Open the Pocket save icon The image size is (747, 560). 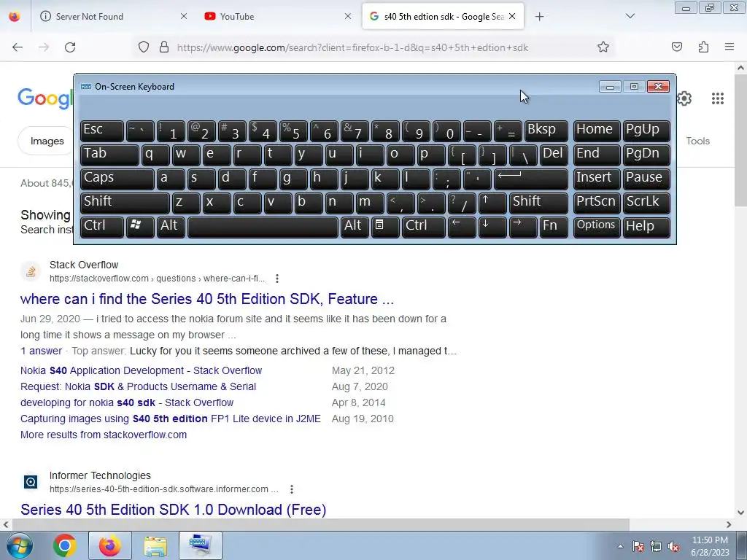point(676,47)
